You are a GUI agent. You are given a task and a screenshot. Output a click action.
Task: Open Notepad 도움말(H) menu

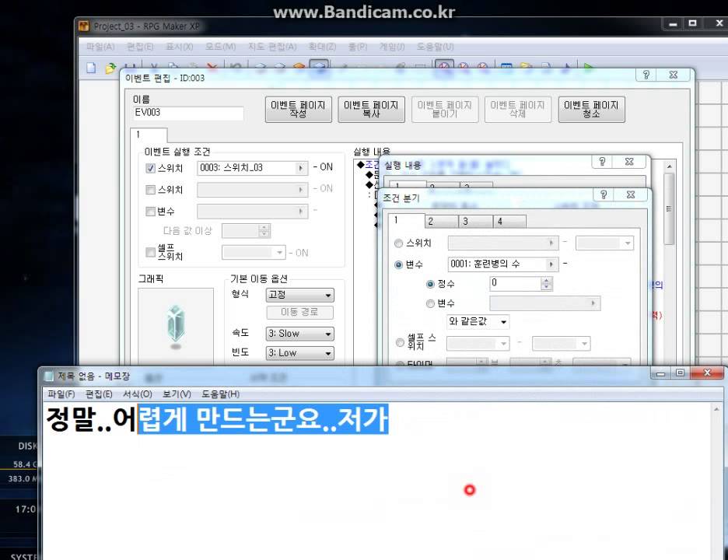[221, 394]
